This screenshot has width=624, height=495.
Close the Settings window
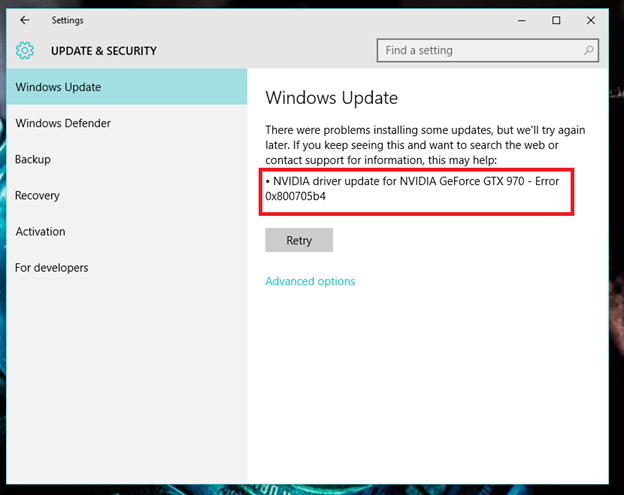point(591,20)
